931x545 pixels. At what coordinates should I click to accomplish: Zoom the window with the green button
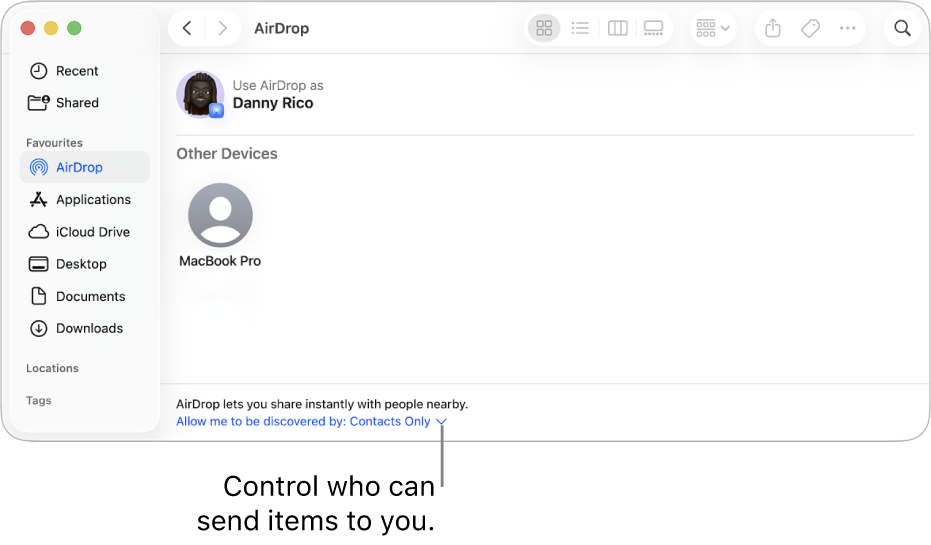click(x=74, y=28)
